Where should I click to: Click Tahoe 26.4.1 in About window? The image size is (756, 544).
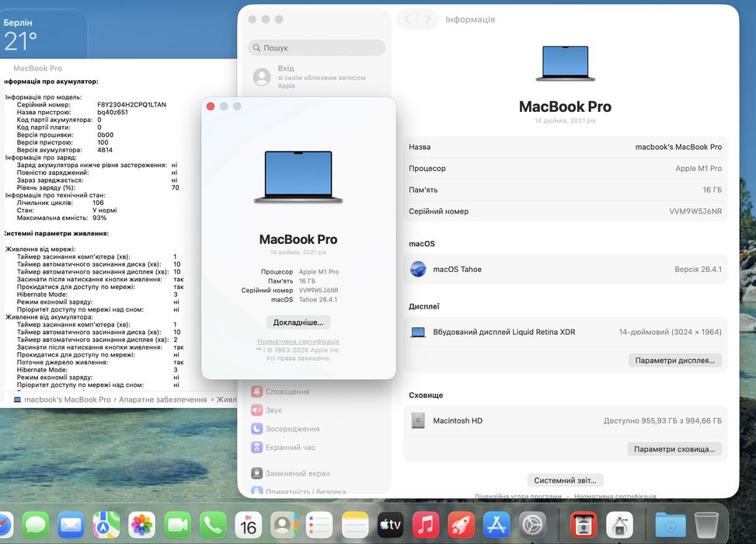(318, 299)
